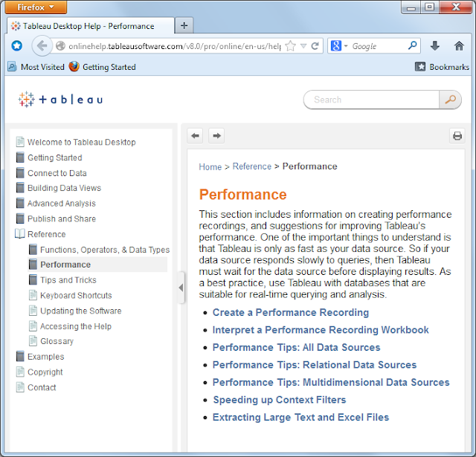Open Performance Tips: Multidimensional Data Sources
The image size is (476, 457).
pyautogui.click(x=331, y=383)
